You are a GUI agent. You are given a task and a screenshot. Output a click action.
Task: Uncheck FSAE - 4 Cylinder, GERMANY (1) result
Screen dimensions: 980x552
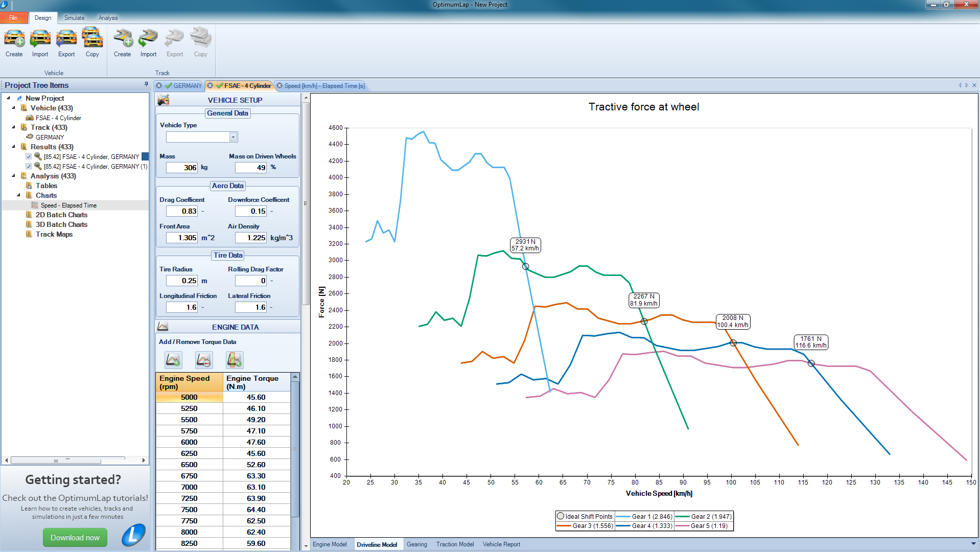click(29, 166)
